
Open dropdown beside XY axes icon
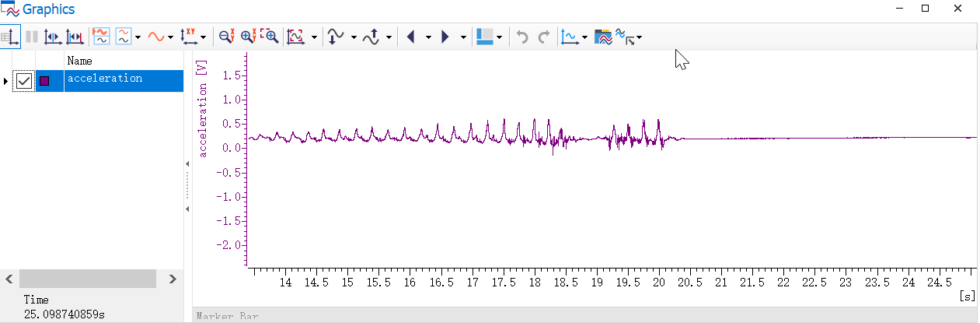click(204, 37)
